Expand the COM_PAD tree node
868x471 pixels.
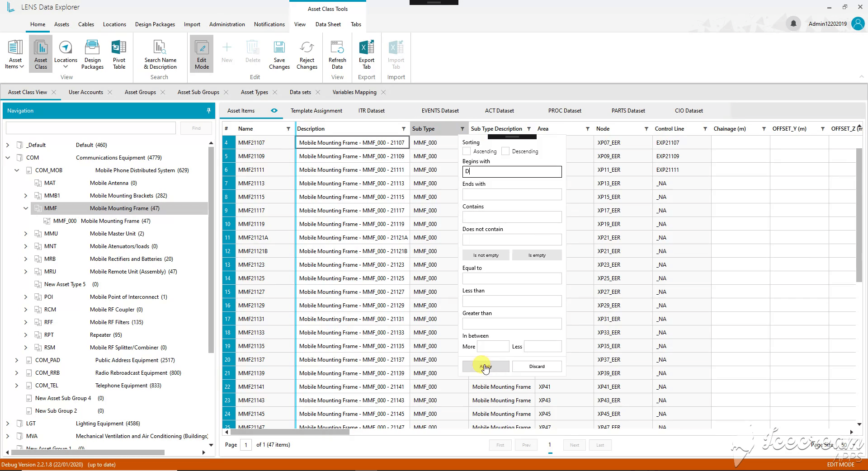[17, 360]
